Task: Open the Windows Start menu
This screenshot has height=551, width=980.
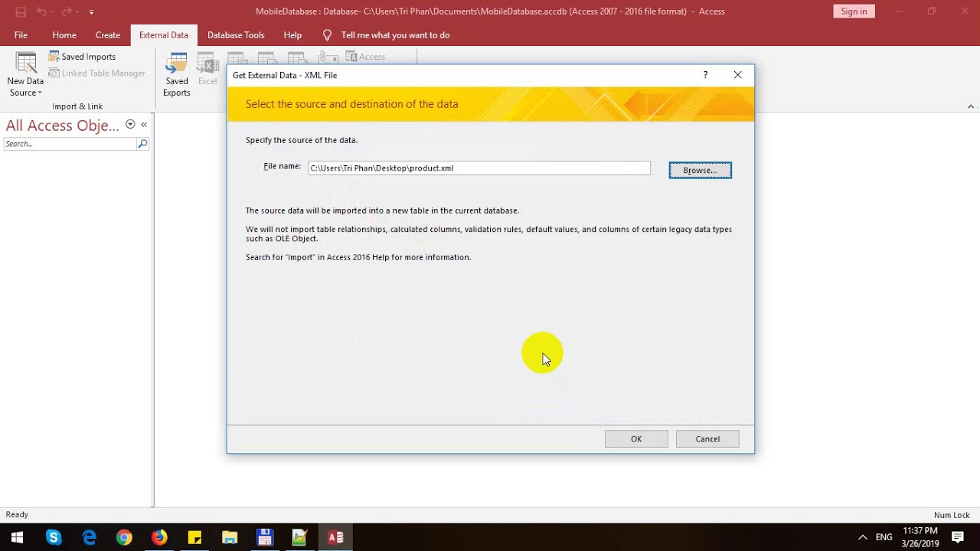Action: pyautogui.click(x=18, y=537)
